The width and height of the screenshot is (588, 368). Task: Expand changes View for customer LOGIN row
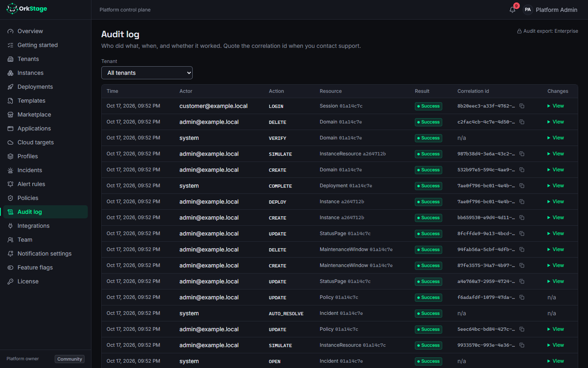coord(556,106)
